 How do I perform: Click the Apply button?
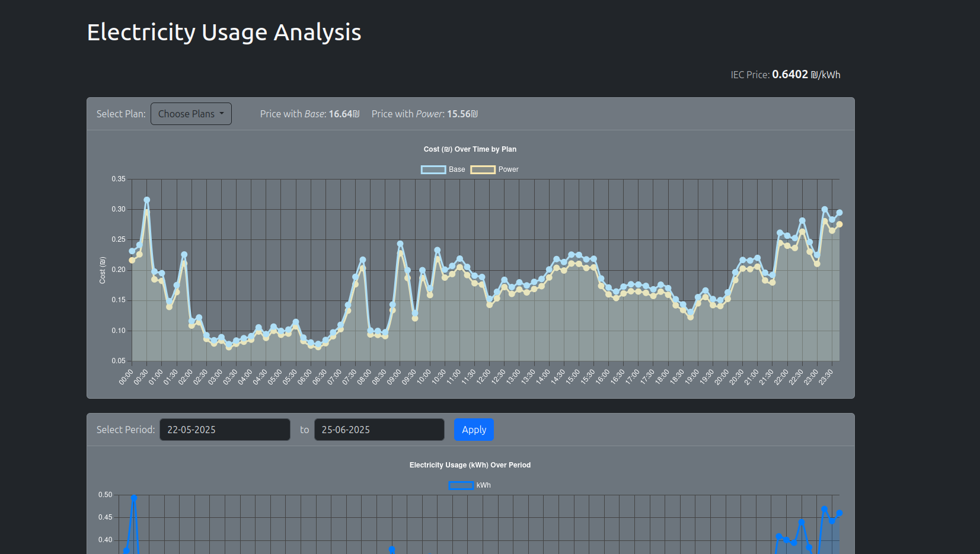[474, 430]
